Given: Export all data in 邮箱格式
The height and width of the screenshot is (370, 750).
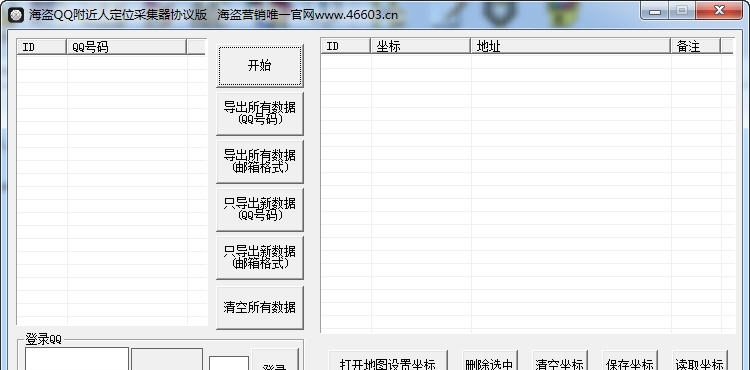Looking at the screenshot, I should (x=260, y=162).
